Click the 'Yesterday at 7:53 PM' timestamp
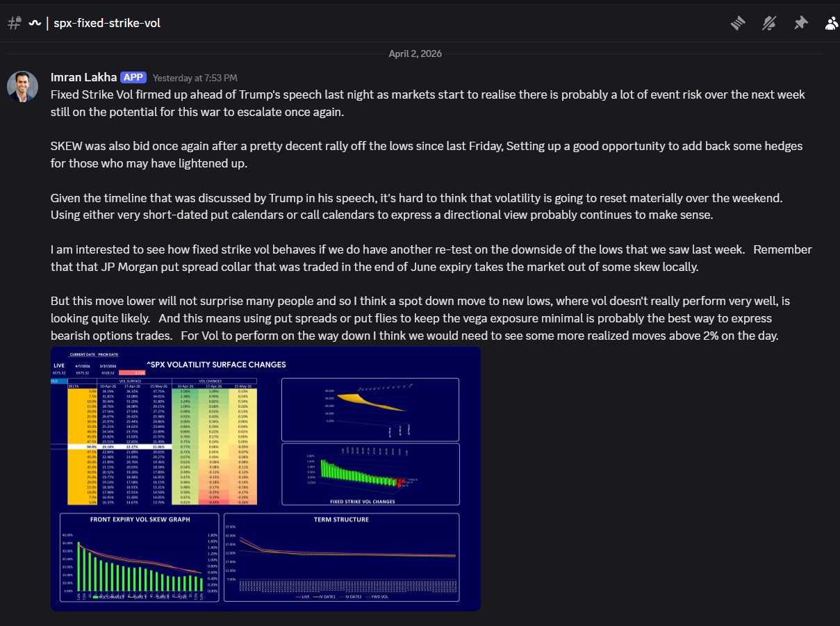 195,78
